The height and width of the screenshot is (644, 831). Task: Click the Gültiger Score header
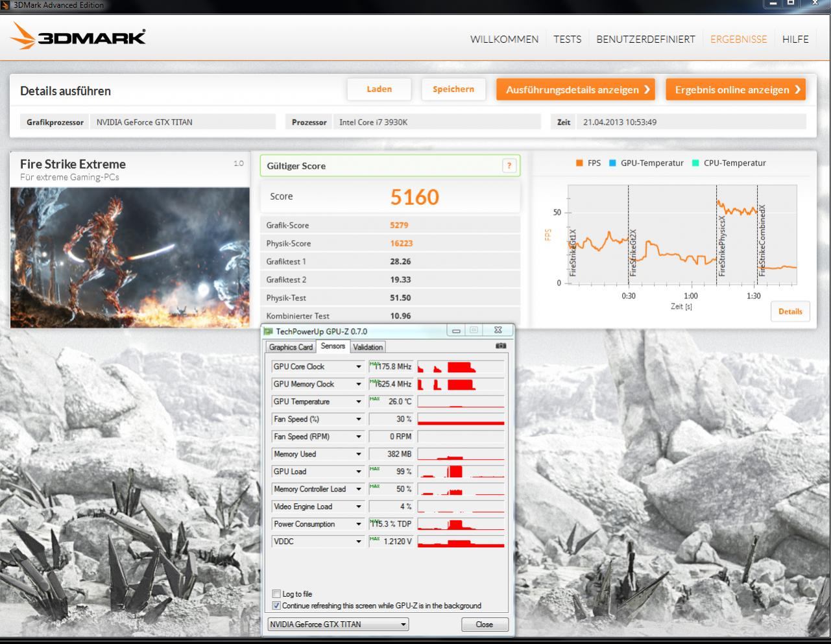[390, 166]
